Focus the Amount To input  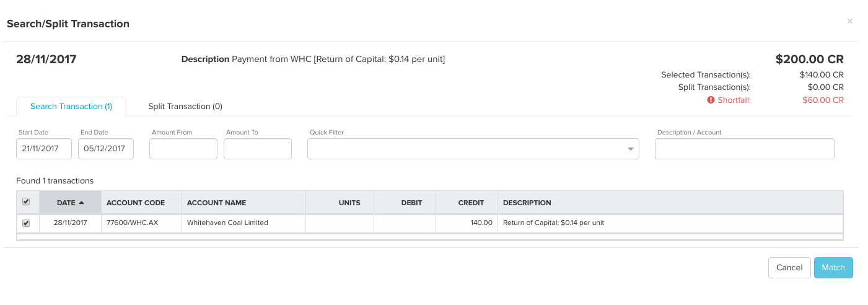pos(258,149)
